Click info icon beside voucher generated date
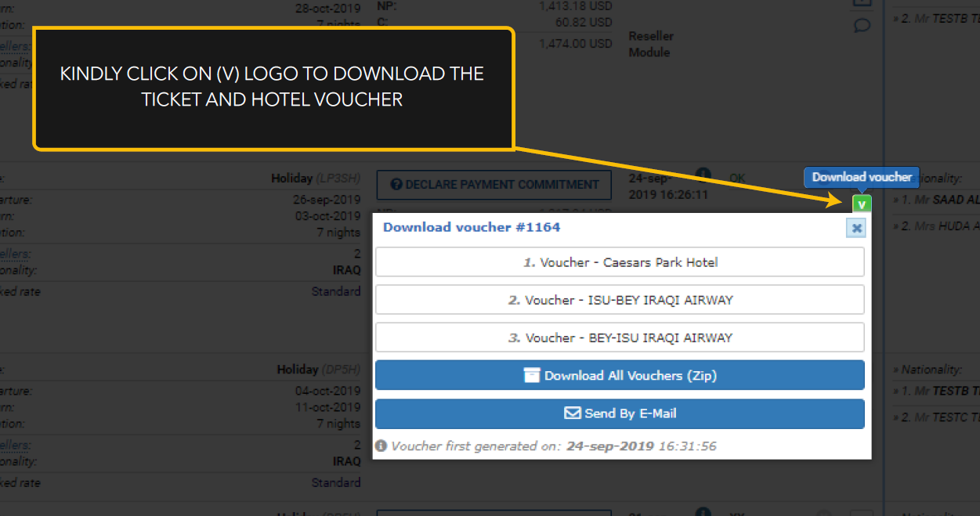This screenshot has width=980, height=516. tap(381, 446)
